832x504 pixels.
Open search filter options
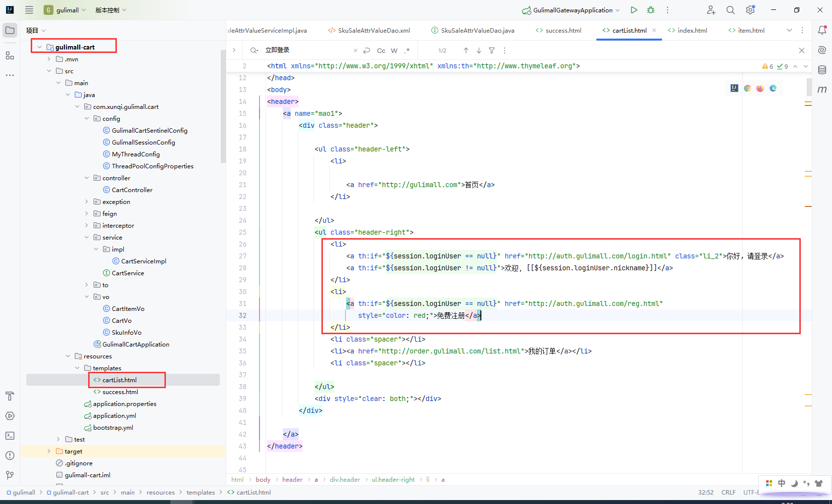click(x=492, y=50)
